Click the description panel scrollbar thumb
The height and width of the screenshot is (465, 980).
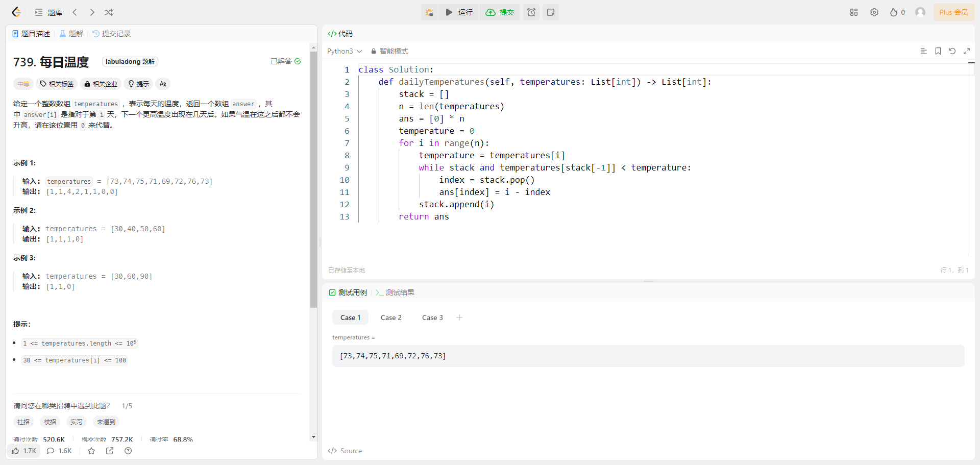point(313,180)
